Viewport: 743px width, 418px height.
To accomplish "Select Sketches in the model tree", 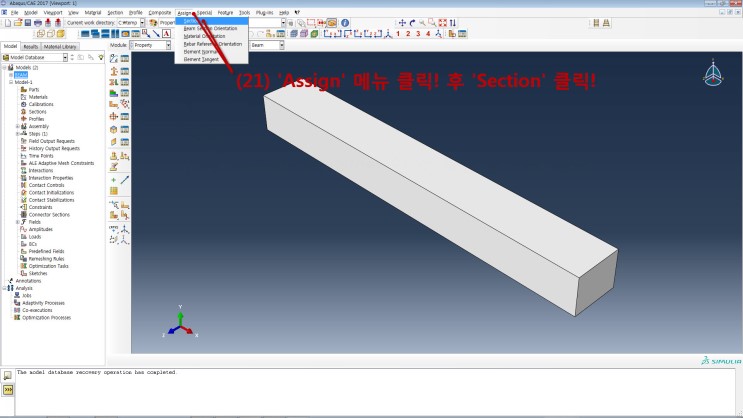I will click(37, 273).
